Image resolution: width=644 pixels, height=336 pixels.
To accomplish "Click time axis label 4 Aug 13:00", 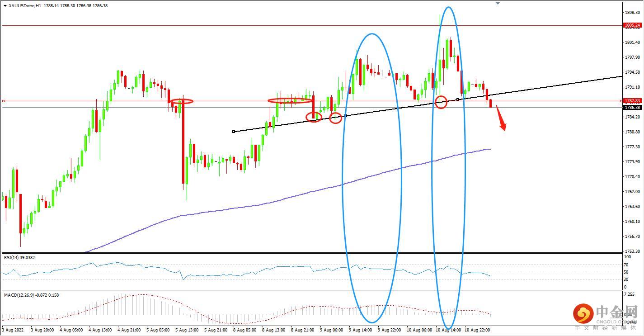I will 100,330.
